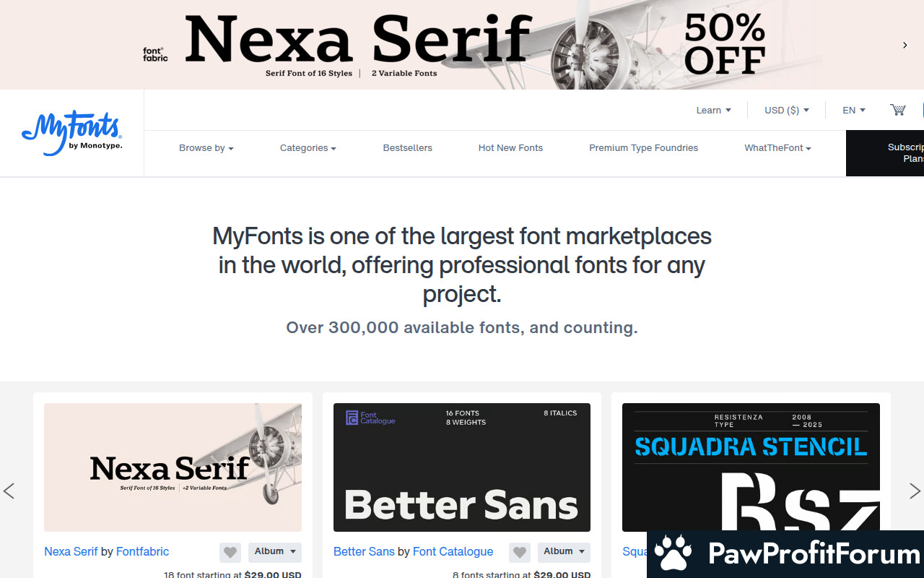Click the MyFonts by Monotype logo
The width and height of the screenshot is (924, 578).
(x=71, y=133)
